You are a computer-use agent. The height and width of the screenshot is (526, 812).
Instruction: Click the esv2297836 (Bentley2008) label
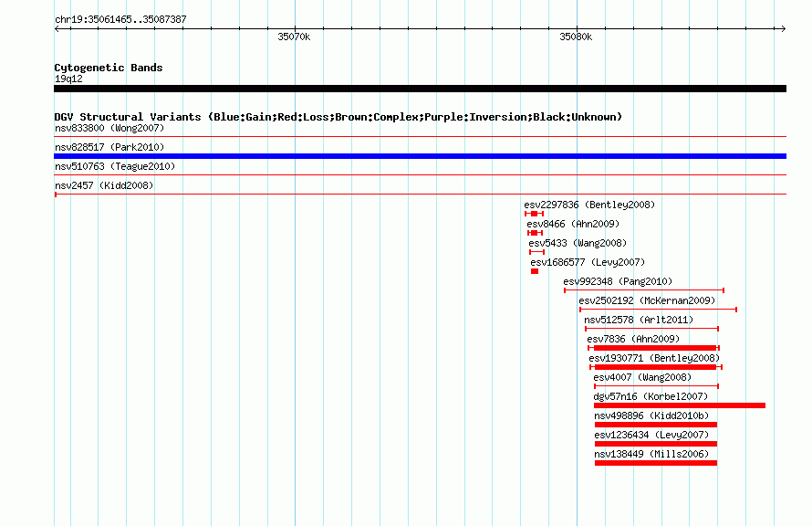point(589,205)
